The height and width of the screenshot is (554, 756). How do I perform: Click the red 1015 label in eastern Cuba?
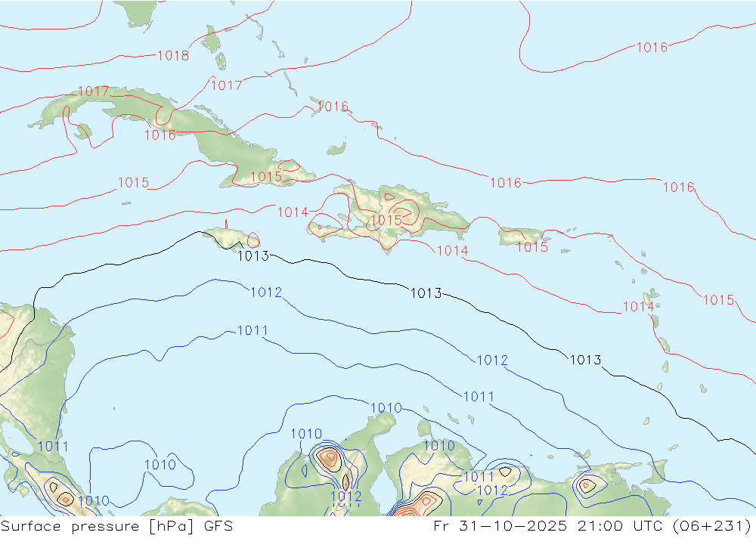[x=266, y=176]
